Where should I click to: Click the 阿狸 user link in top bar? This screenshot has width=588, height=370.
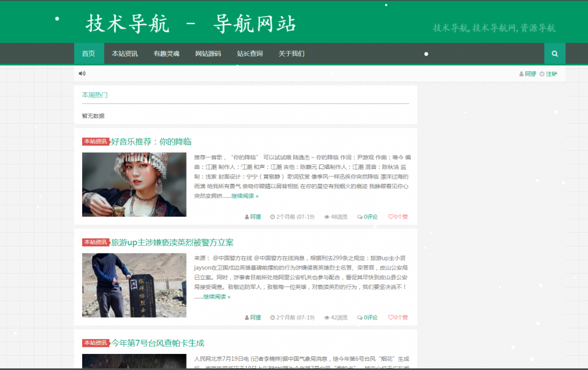(x=531, y=74)
